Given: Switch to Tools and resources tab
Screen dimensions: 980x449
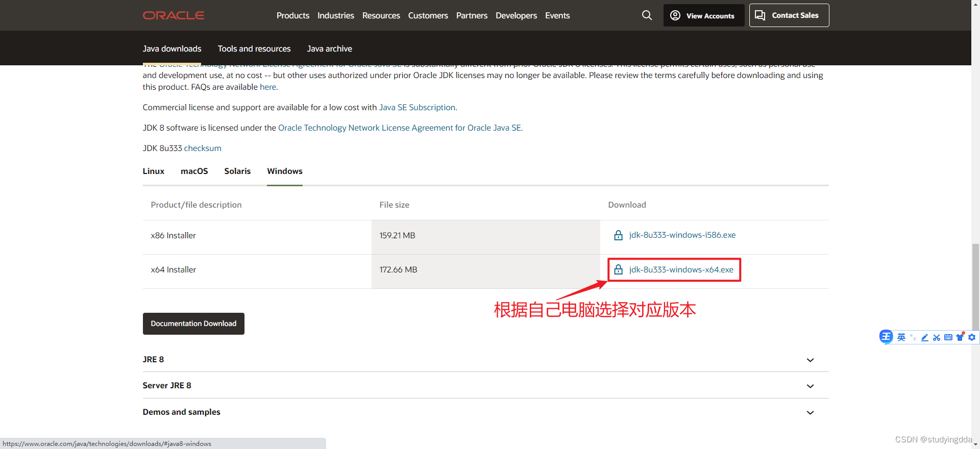Looking at the screenshot, I should pos(254,48).
